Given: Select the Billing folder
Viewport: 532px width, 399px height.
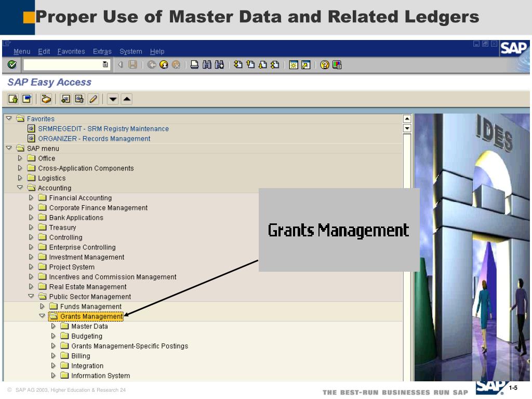Looking at the screenshot, I should [81, 355].
